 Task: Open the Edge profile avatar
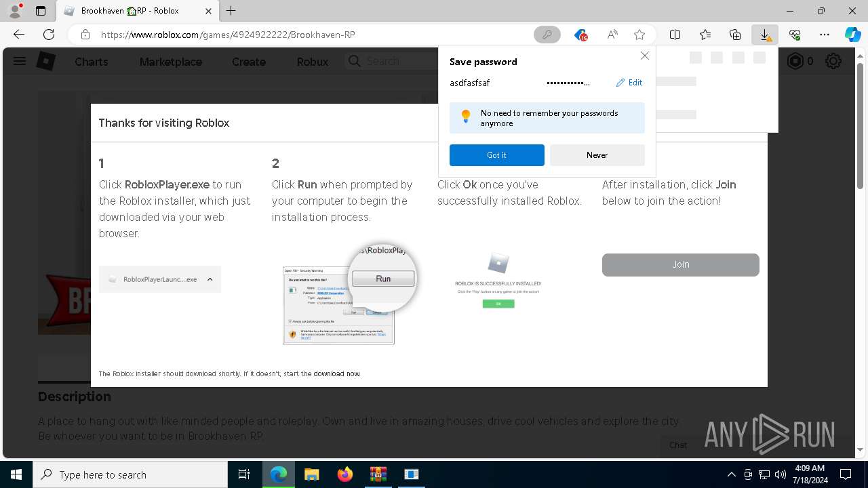15,11
